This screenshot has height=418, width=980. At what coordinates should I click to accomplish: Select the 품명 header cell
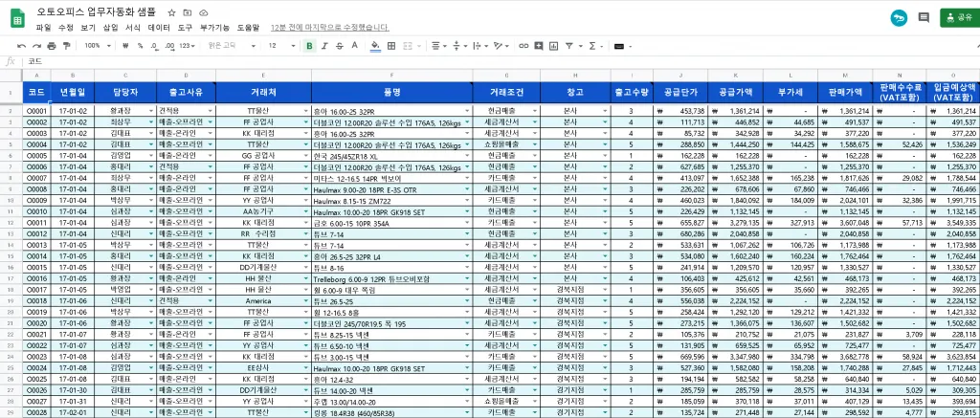(x=391, y=93)
